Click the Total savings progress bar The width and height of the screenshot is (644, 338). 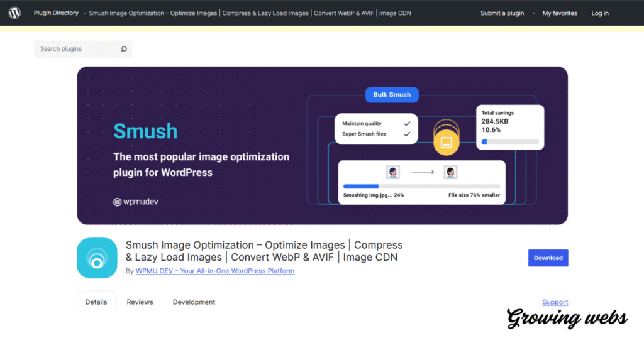(x=509, y=142)
